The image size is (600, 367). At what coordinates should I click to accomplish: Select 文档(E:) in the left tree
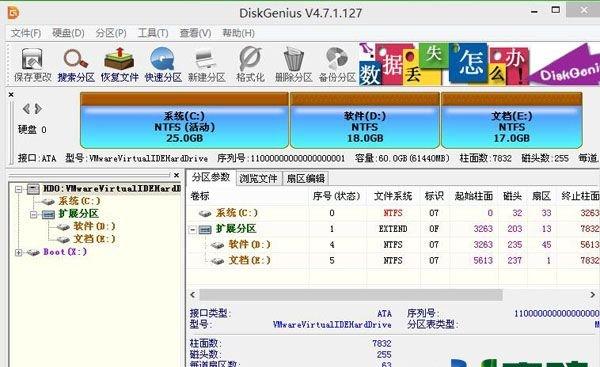click(94, 239)
